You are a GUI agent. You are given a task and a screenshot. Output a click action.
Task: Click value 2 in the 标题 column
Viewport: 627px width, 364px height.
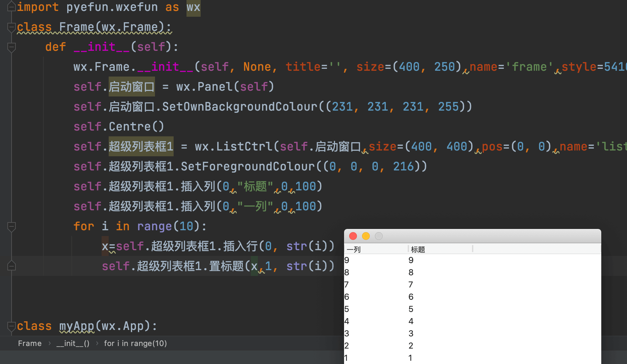click(x=411, y=346)
